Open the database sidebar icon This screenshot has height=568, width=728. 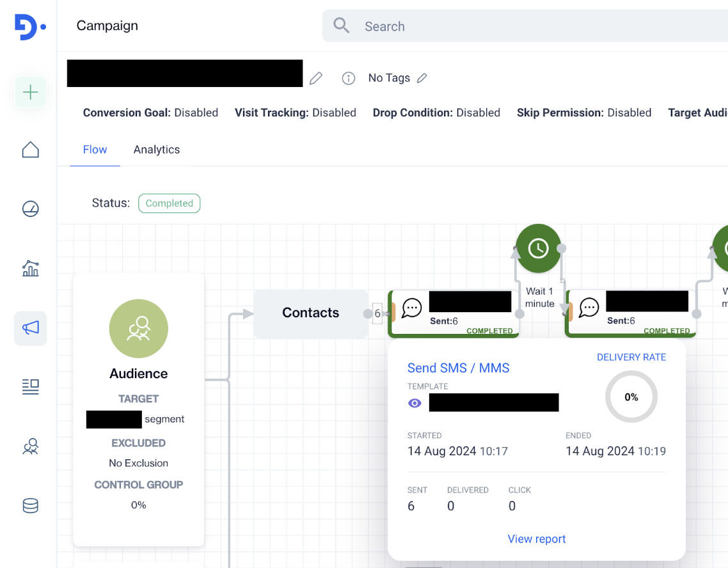coord(31,506)
